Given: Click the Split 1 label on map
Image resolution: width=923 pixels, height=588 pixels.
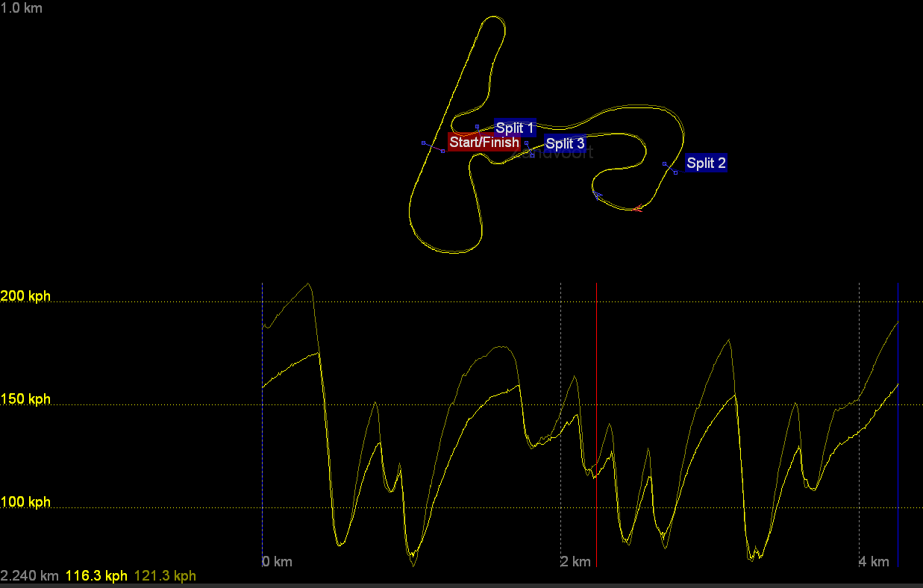Looking at the screenshot, I should coord(515,128).
